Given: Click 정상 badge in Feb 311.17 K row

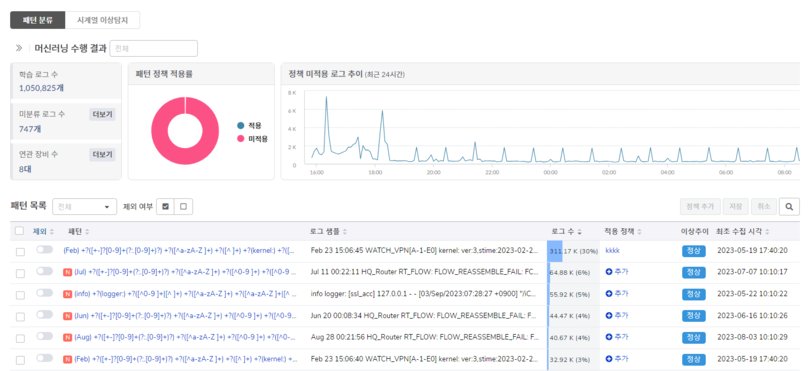Looking at the screenshot, I should pyautogui.click(x=694, y=251).
